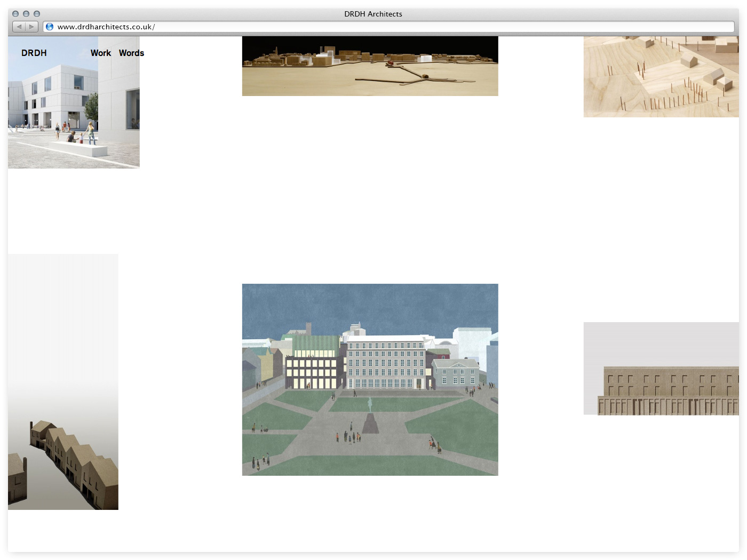The image size is (747, 560).
Task: Minimize the browser window
Action: pyautogui.click(x=26, y=14)
